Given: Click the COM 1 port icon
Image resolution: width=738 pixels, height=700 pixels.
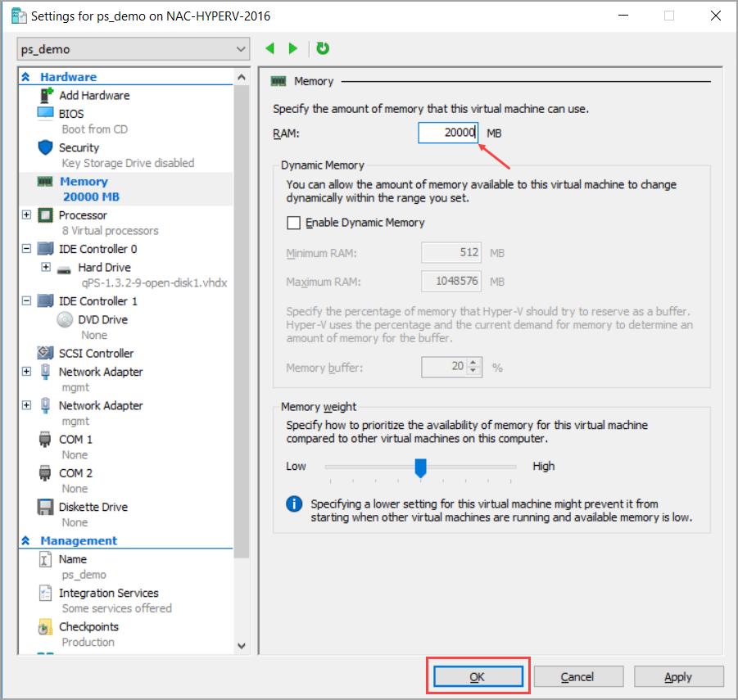Looking at the screenshot, I should pos(45,440).
